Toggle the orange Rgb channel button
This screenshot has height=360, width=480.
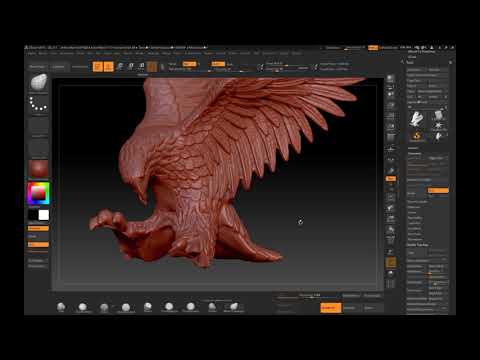click(189, 64)
